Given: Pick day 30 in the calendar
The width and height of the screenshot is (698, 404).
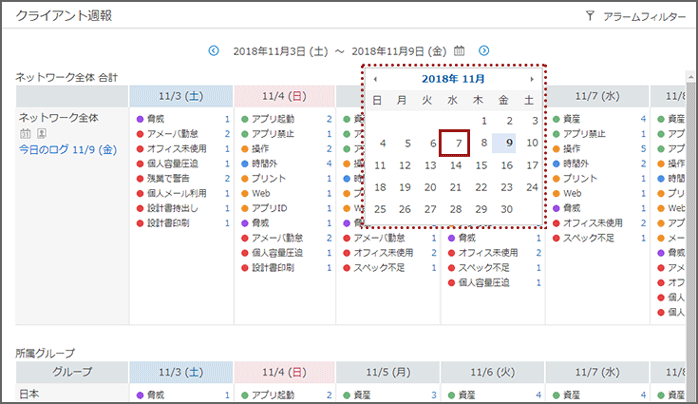Looking at the screenshot, I should tap(507, 209).
